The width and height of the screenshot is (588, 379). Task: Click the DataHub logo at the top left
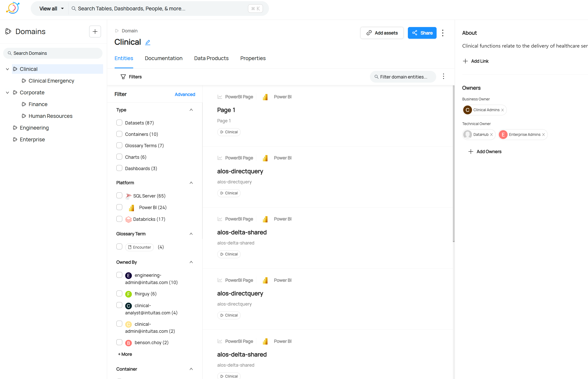[x=13, y=8]
